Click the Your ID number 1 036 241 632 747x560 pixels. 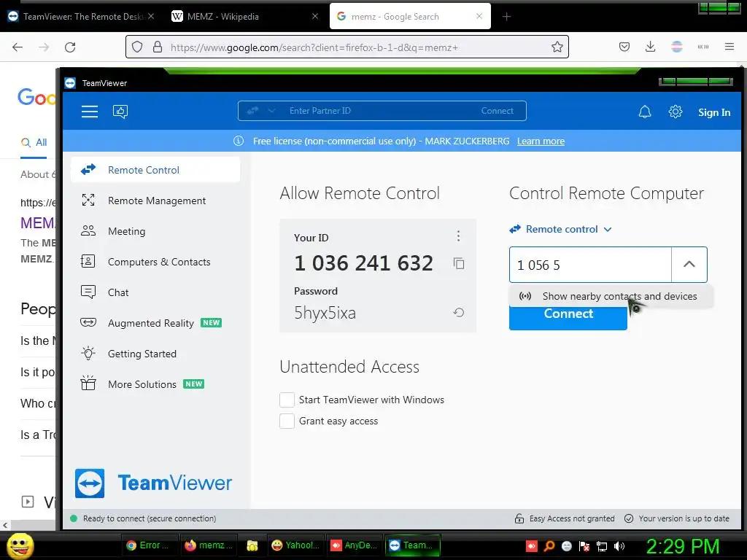click(363, 262)
